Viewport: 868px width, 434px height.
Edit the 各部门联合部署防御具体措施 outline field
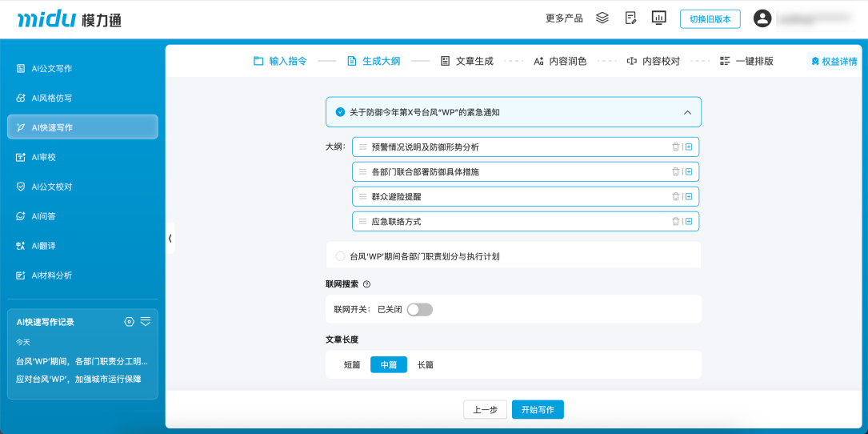point(526,172)
